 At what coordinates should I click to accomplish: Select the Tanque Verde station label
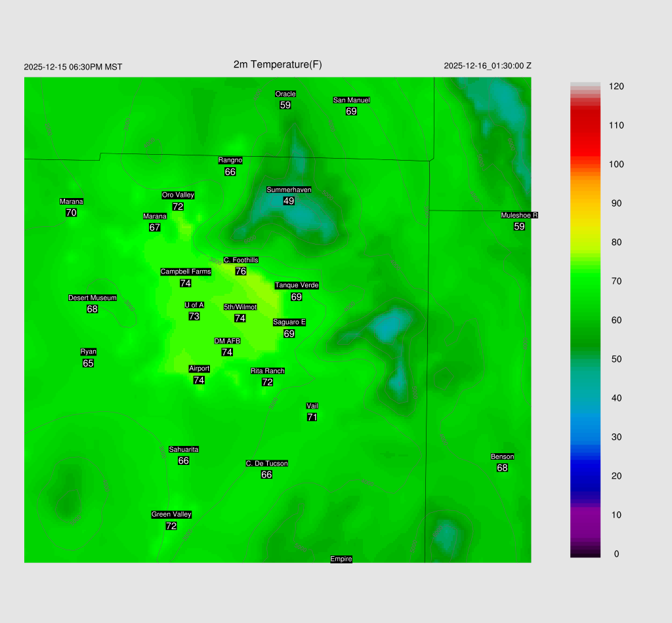(x=297, y=285)
